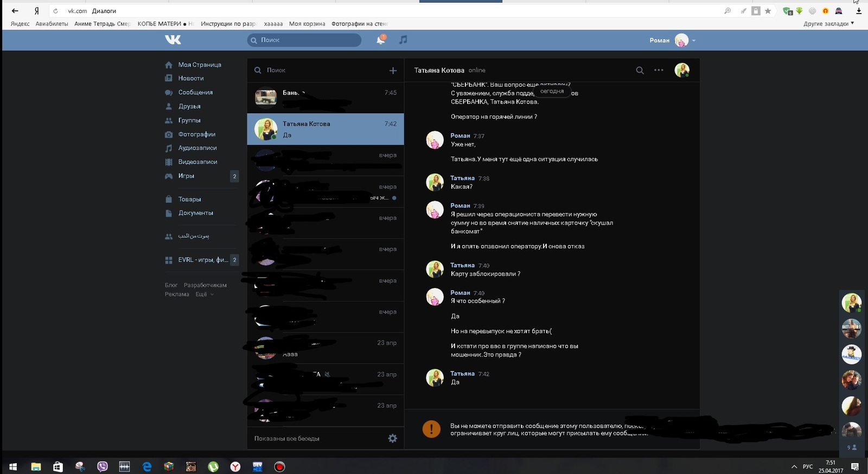Reload the page with the refresh icon
This screenshot has height=474, width=868.
pyautogui.click(x=55, y=11)
